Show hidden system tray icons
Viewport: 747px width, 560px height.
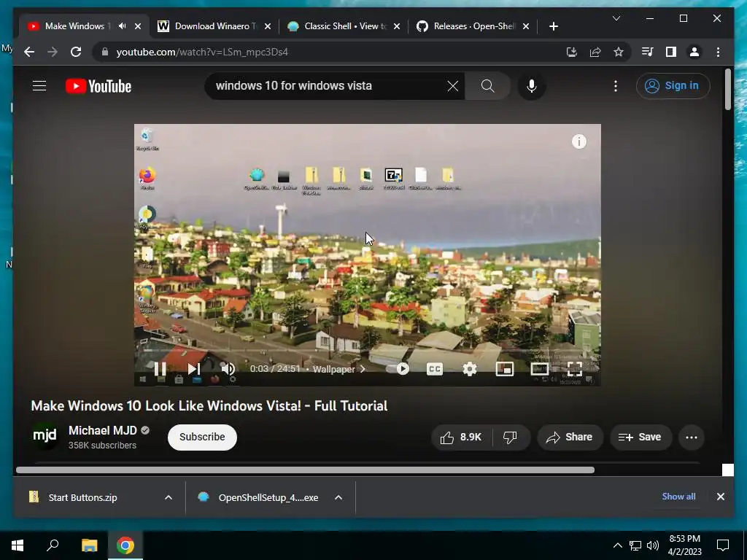[617, 545]
